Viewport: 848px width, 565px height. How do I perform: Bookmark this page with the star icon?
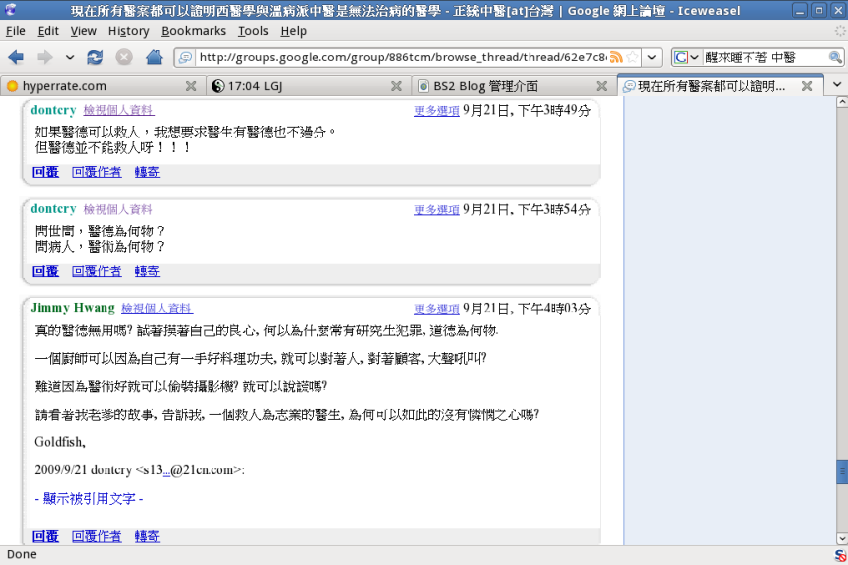click(x=631, y=57)
